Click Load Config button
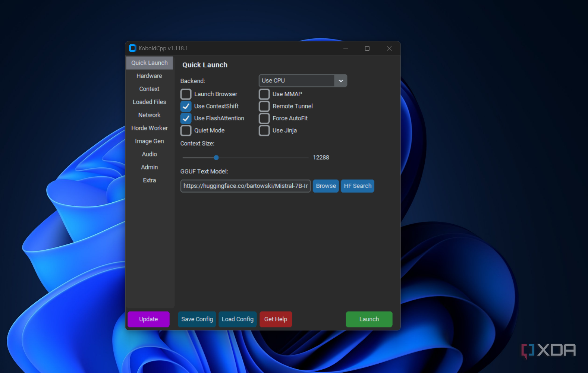 click(238, 319)
